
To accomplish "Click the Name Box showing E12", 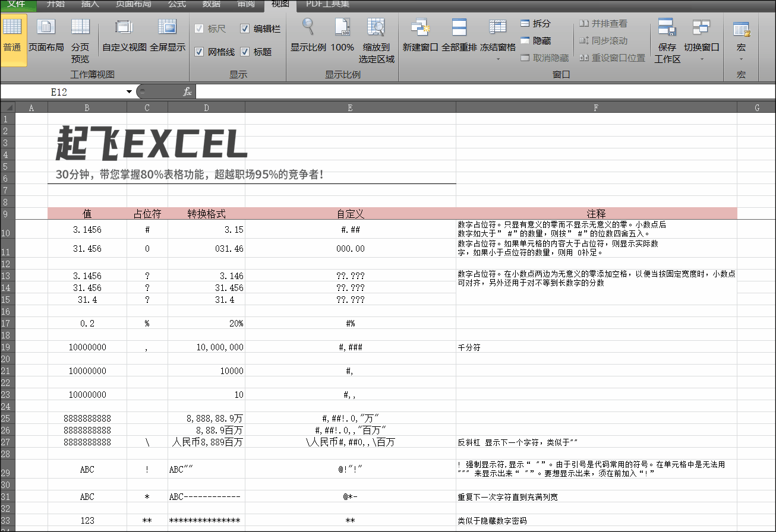I will coord(62,92).
